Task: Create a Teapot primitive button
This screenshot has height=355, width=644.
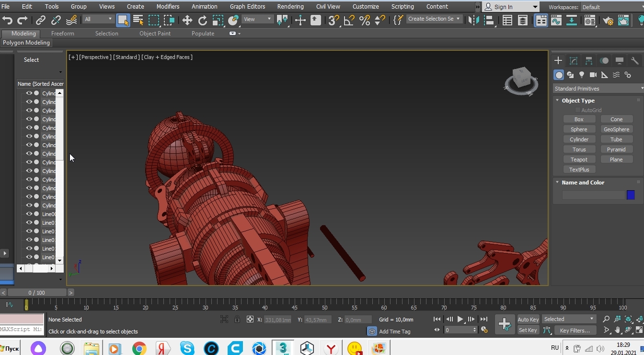Action: pos(579,160)
